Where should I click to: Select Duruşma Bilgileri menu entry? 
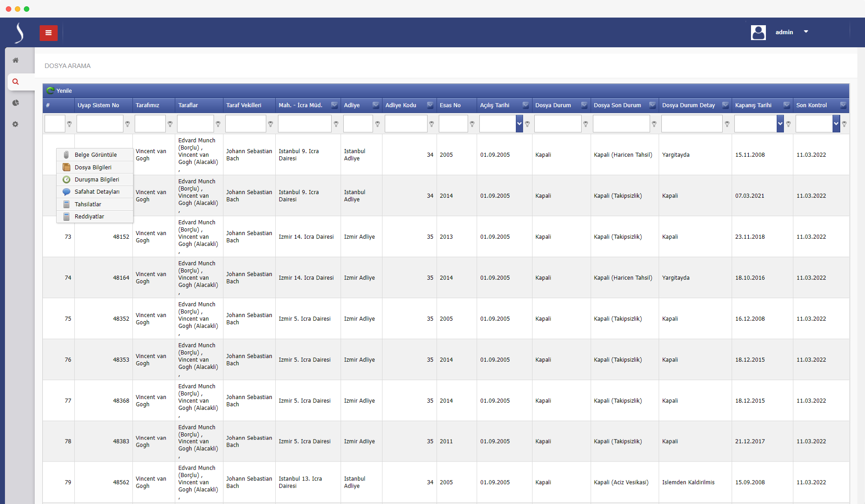pos(96,180)
